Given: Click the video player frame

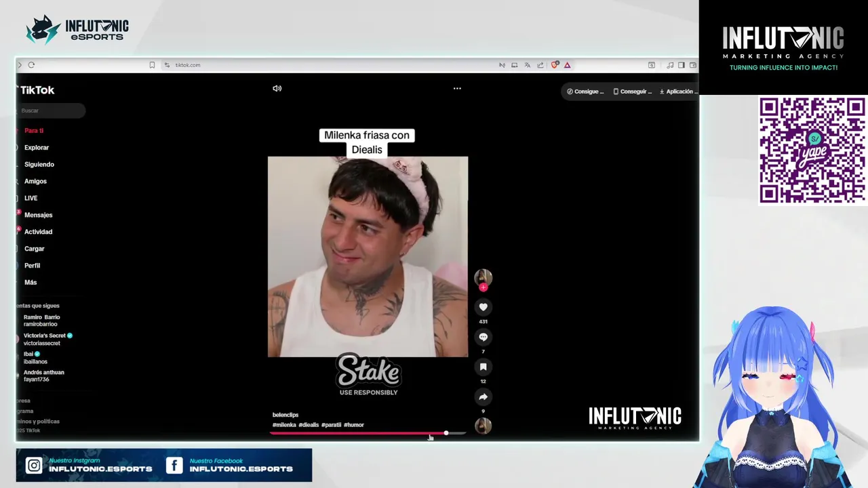Looking at the screenshot, I should 368,257.
